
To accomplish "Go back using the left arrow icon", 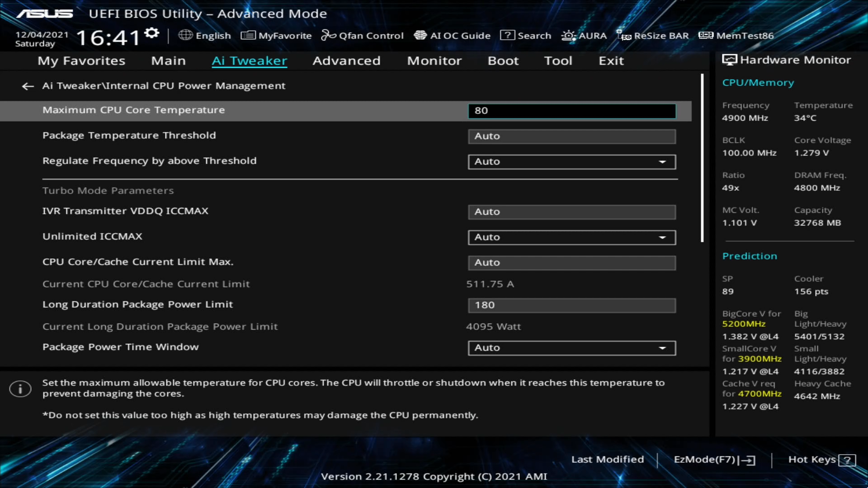I will (x=28, y=86).
